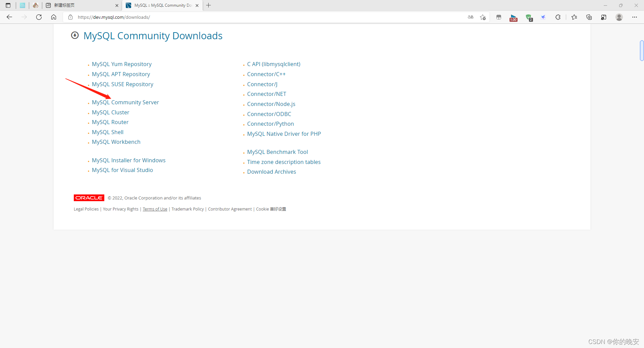Image resolution: width=644 pixels, height=348 pixels.
Task: Switch to the 新建标签页 tab
Action: 82,5
